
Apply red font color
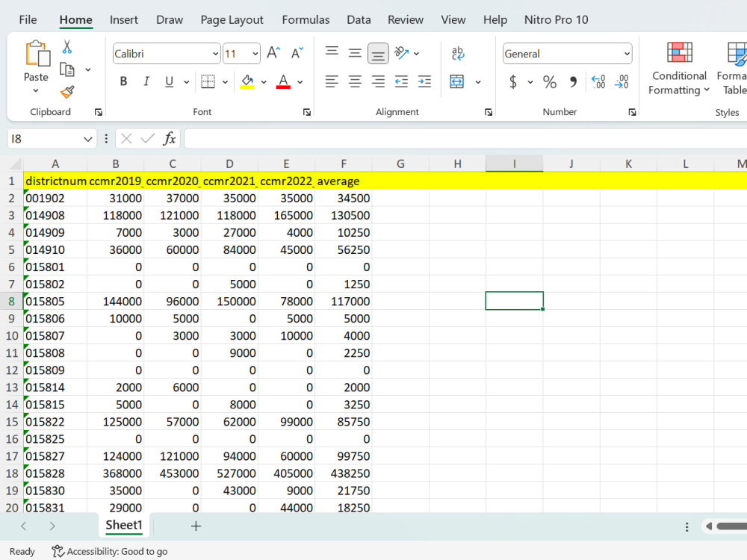coord(283,81)
